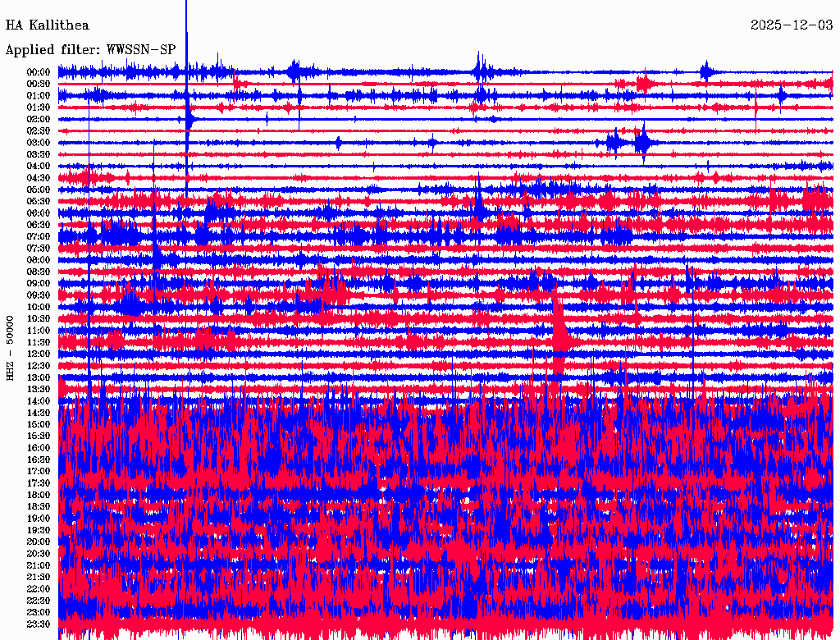Click the date label 2025-12-03
The width and height of the screenshot is (840, 640).
[792, 25]
